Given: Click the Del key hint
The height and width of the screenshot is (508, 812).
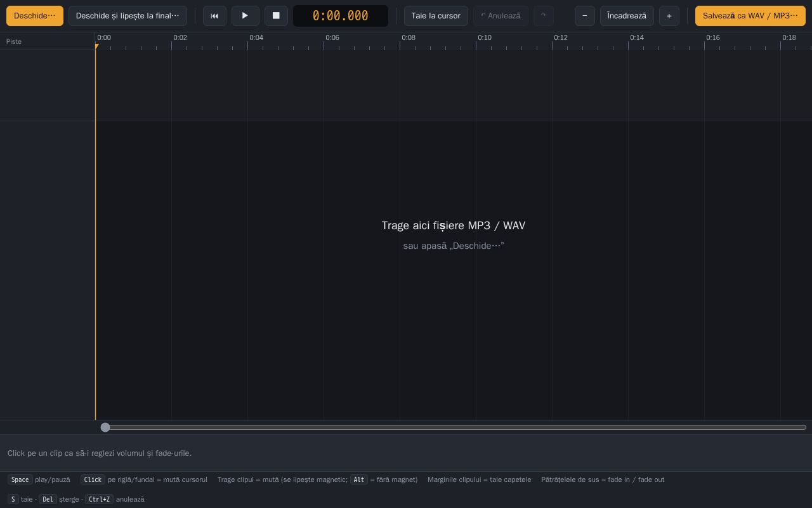Looking at the screenshot, I should click(x=48, y=499).
